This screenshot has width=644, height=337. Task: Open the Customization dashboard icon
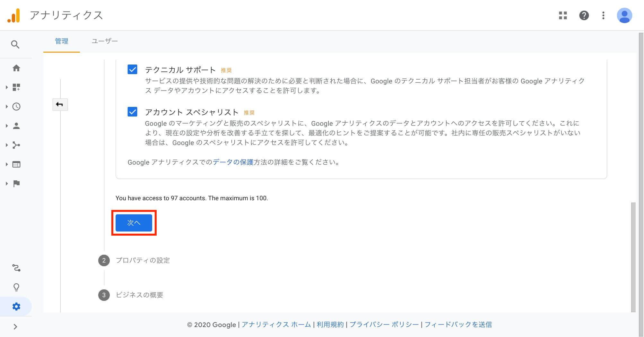tap(16, 87)
